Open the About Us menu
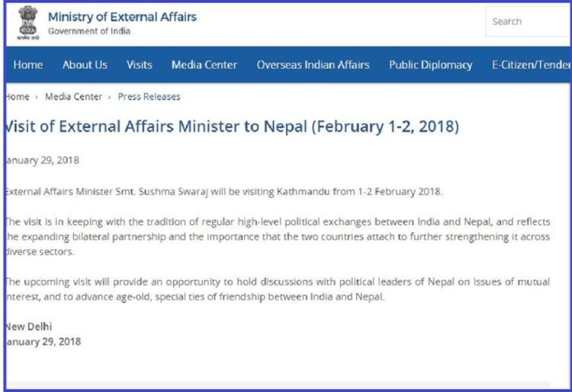This screenshot has width=572, height=392. pos(85,65)
